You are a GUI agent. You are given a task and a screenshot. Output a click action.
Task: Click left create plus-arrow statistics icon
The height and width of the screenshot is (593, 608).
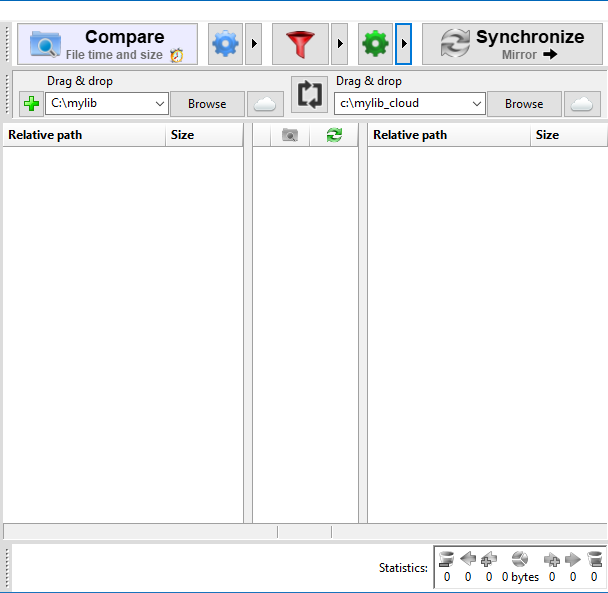click(x=489, y=559)
